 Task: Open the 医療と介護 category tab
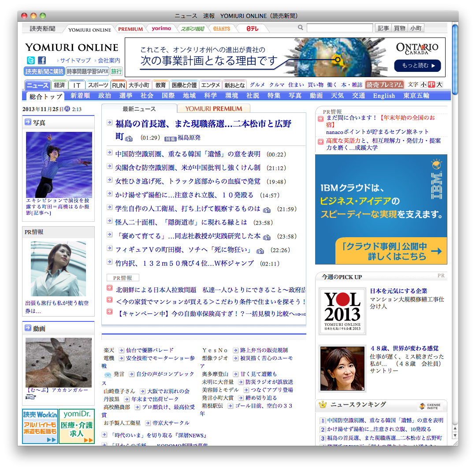point(184,85)
